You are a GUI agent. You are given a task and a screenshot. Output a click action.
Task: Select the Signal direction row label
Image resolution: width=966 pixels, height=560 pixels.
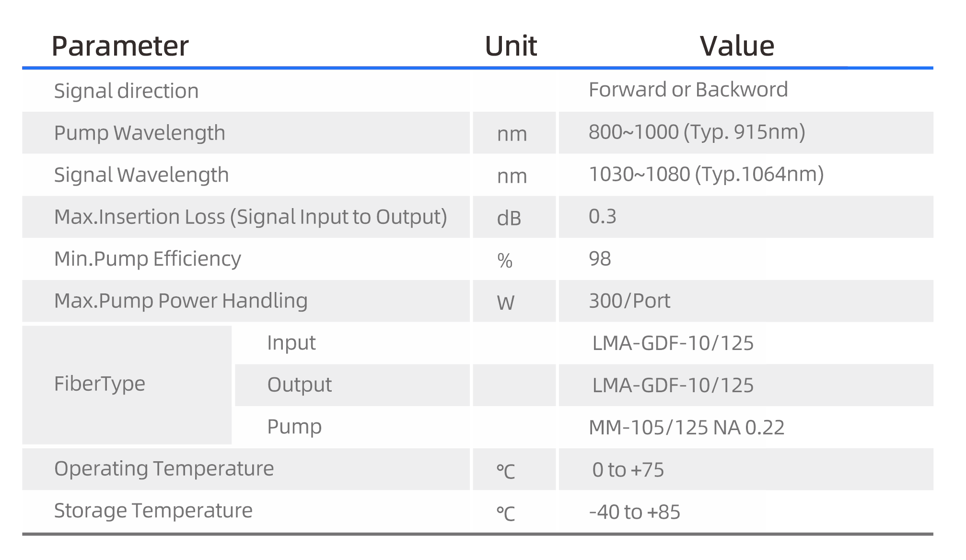[126, 91]
